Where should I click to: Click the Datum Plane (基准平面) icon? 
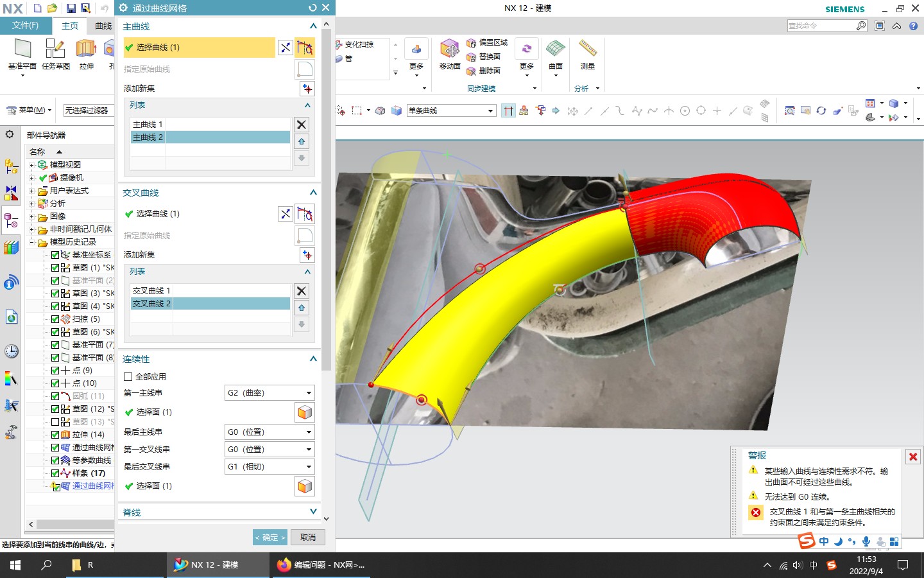[22, 49]
